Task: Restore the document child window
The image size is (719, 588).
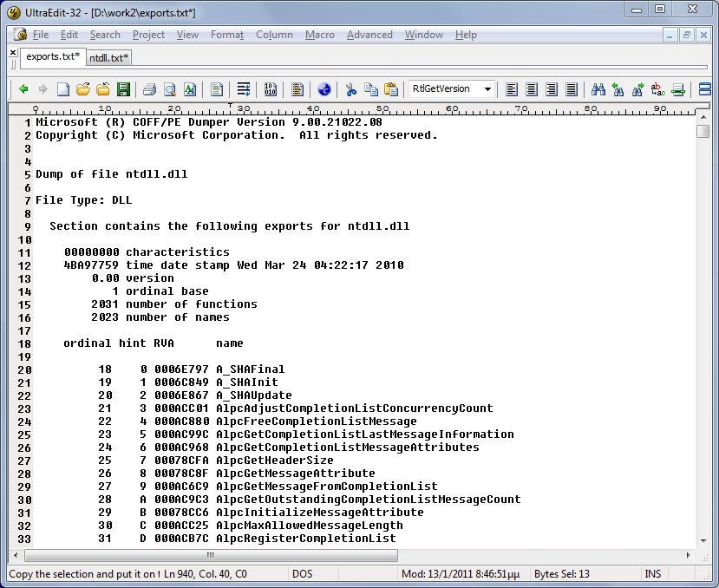Action: (686, 35)
